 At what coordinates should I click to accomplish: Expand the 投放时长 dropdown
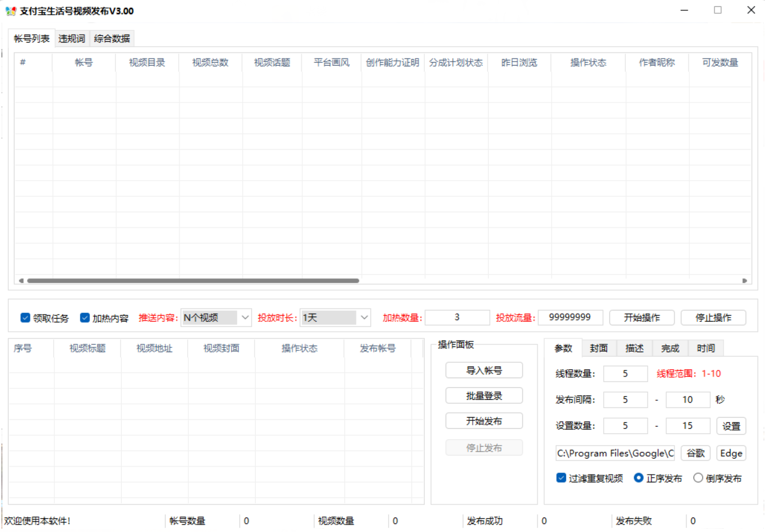tap(335, 318)
